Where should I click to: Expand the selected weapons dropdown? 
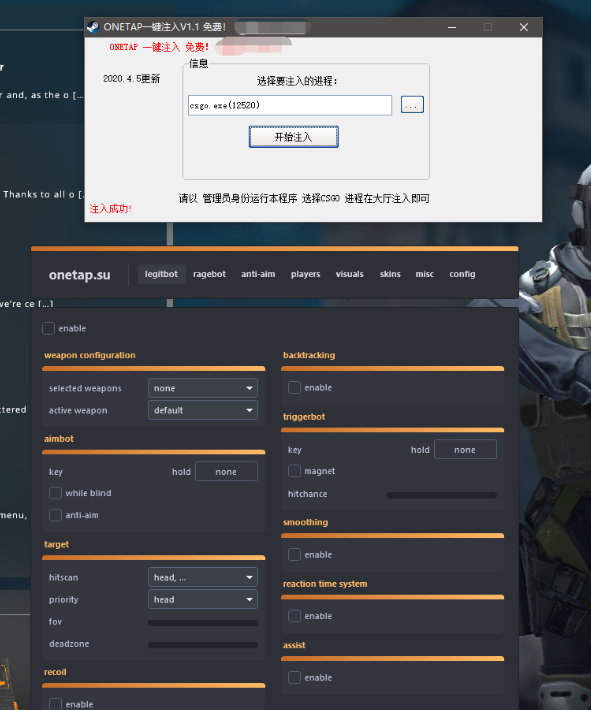tap(203, 388)
